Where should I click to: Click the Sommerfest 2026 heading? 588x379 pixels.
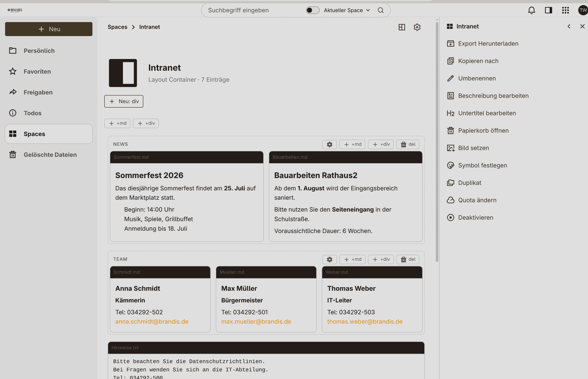pos(149,175)
